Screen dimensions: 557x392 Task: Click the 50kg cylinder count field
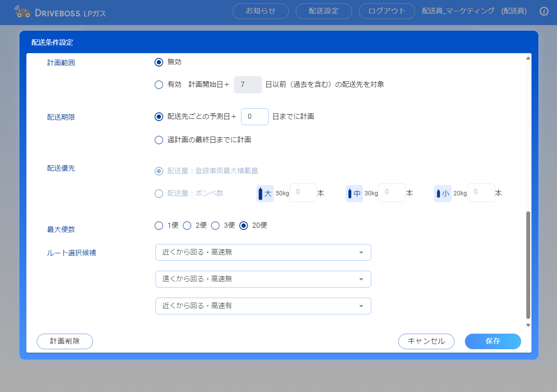tap(303, 193)
